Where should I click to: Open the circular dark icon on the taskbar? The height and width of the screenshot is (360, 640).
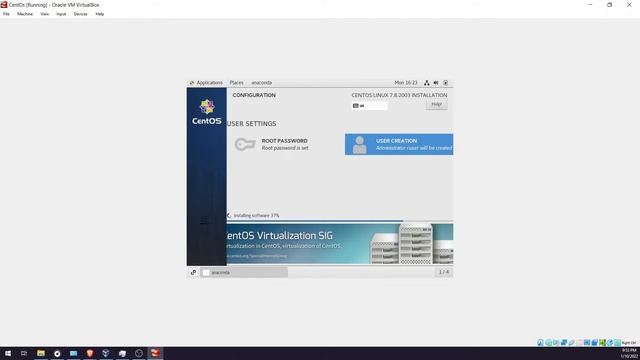pyautogui.click(x=139, y=353)
